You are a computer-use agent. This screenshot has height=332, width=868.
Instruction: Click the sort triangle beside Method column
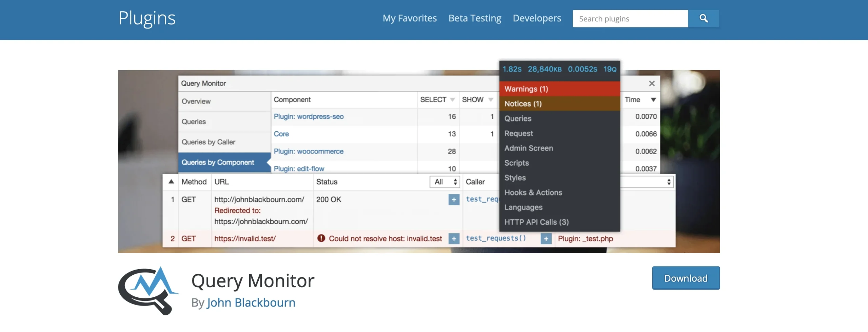click(x=171, y=182)
